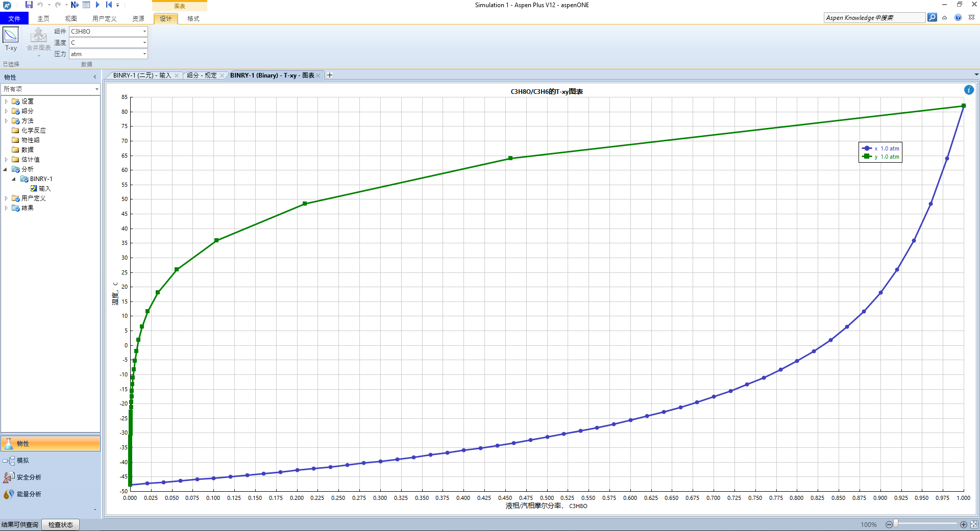Expand the 方法 tree node

pos(6,121)
